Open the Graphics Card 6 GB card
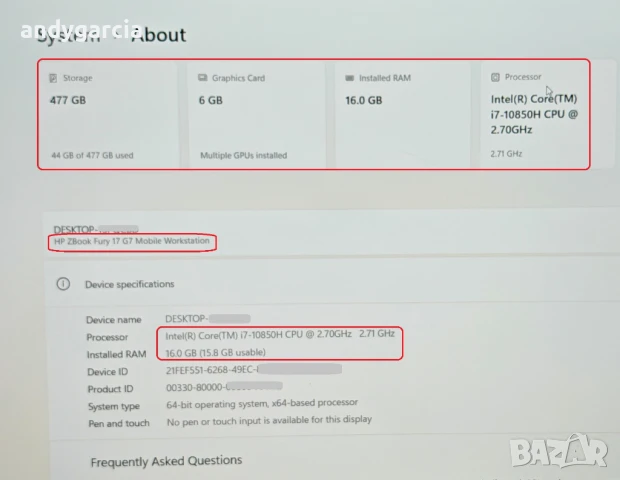This screenshot has height=480, width=620. click(255, 115)
